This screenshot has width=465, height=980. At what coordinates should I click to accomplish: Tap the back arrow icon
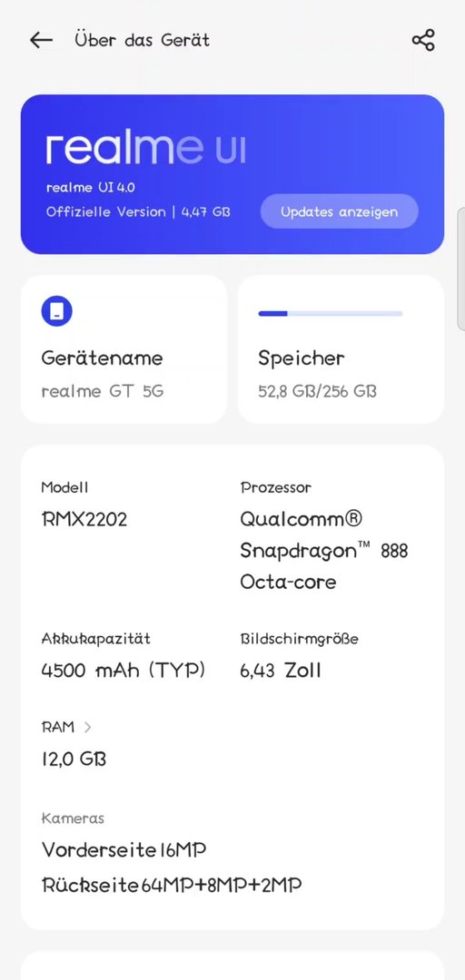41,40
